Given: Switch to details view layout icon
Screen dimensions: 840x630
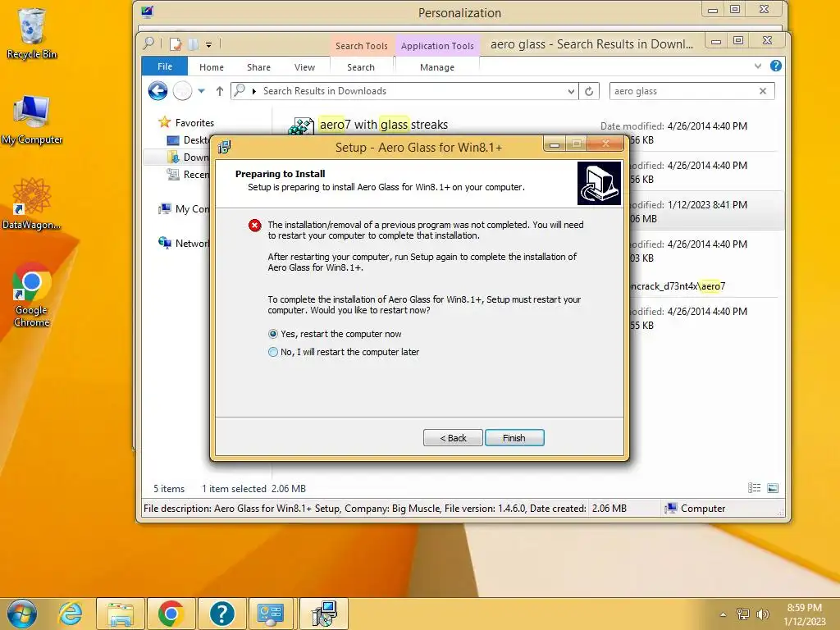Looking at the screenshot, I should coord(755,487).
